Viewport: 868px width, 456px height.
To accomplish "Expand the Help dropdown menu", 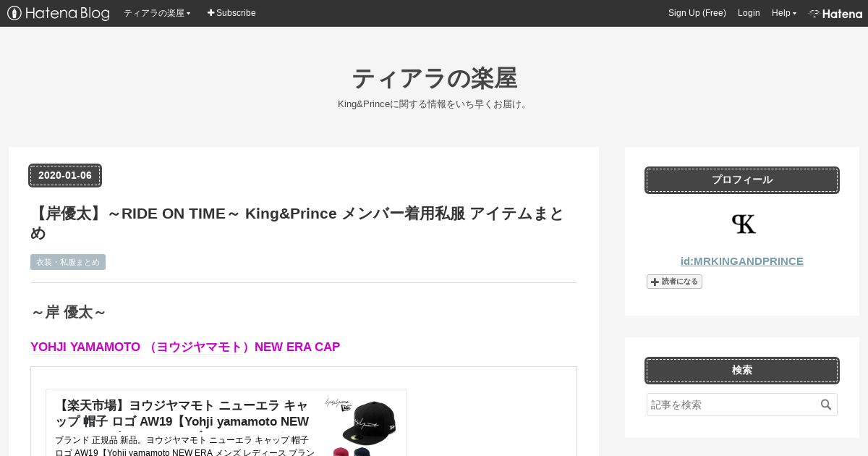I will pos(784,13).
